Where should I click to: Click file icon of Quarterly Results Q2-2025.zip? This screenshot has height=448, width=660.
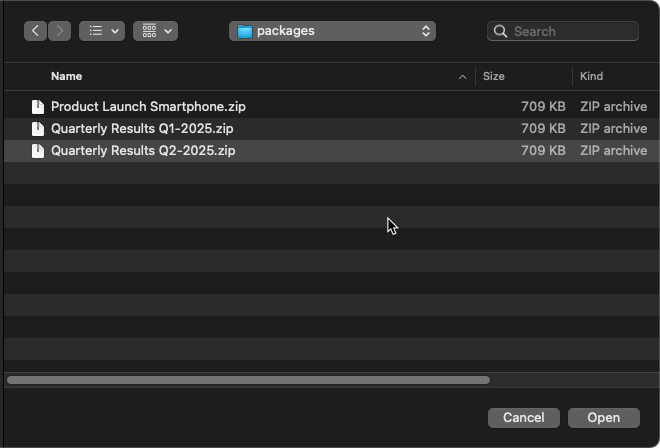[x=38, y=151]
